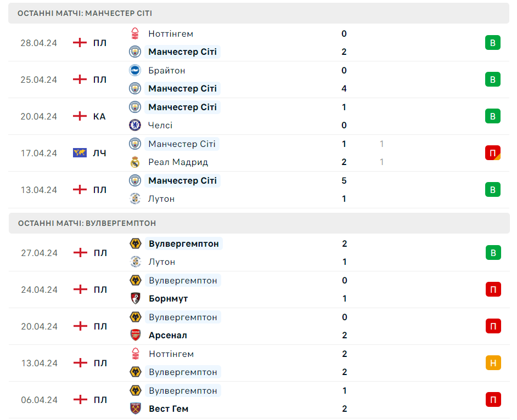Click the Bournemouth club logo

point(136,298)
